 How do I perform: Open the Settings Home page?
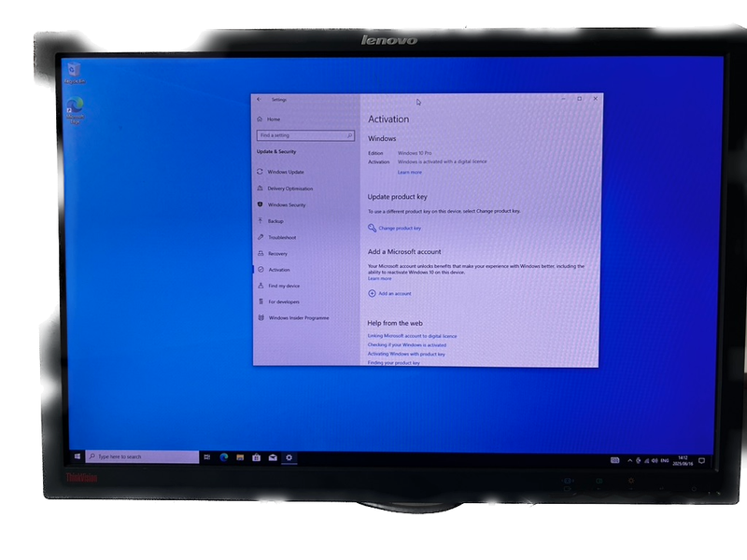pyautogui.click(x=269, y=119)
